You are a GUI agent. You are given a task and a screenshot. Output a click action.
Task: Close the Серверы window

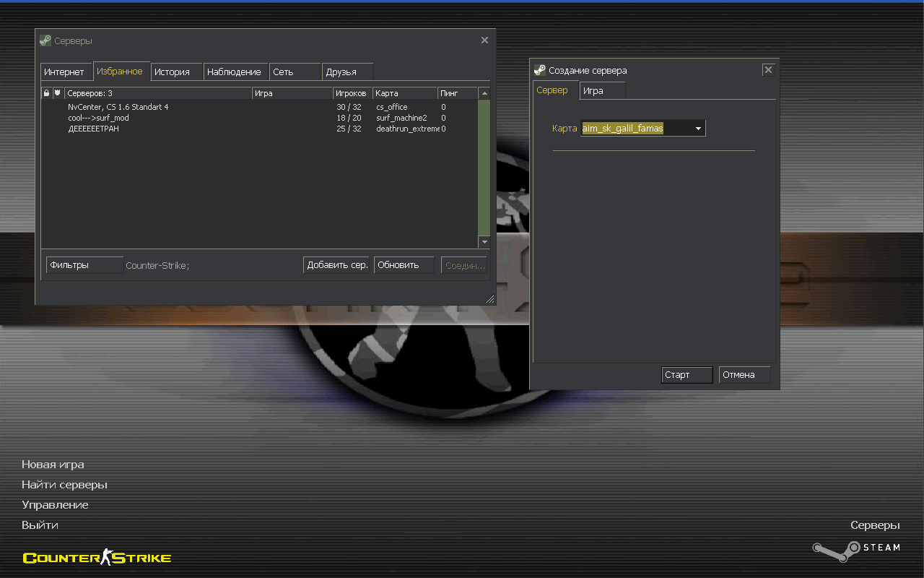point(484,40)
